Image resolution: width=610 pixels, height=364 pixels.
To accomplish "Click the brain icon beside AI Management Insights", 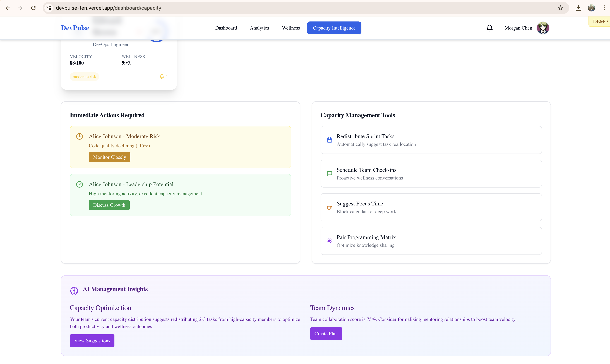I will [74, 290].
